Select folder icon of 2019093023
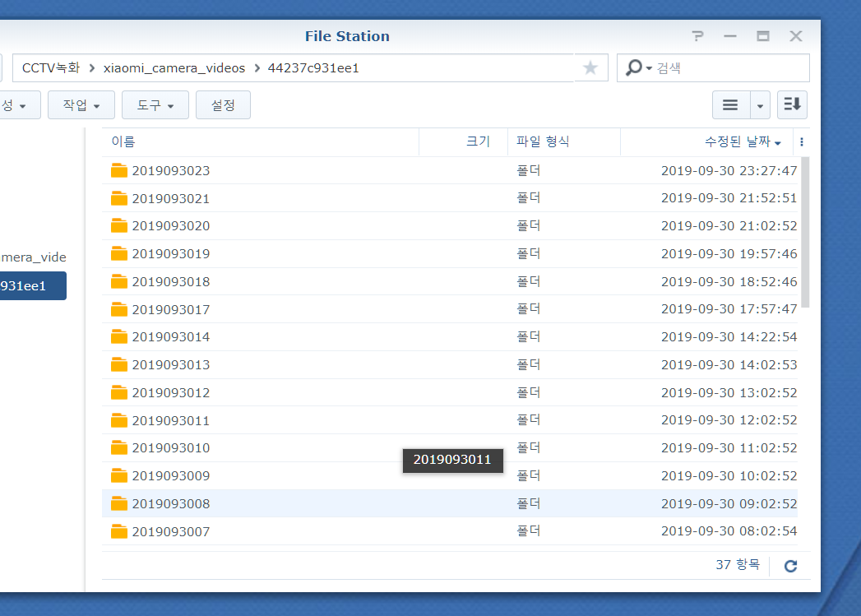Screen dimensions: 861x616 (118, 170)
